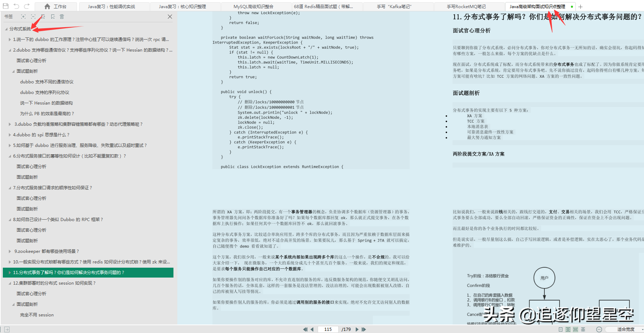Switch to two-page view

pos(568,329)
